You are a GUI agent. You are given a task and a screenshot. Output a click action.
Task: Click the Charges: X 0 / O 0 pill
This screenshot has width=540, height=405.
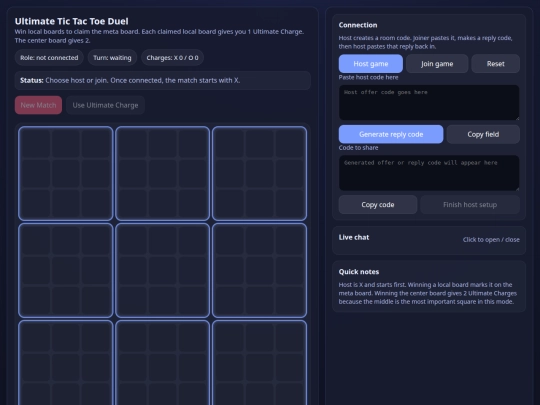(x=172, y=58)
